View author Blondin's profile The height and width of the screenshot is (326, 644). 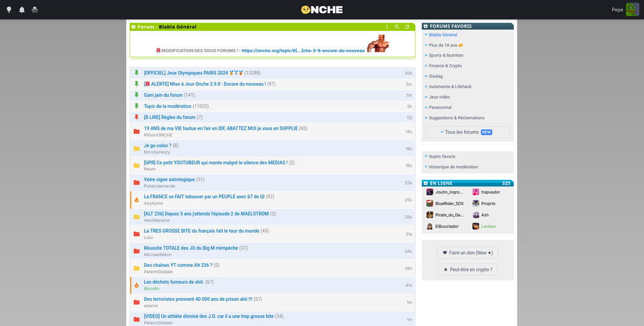click(152, 289)
